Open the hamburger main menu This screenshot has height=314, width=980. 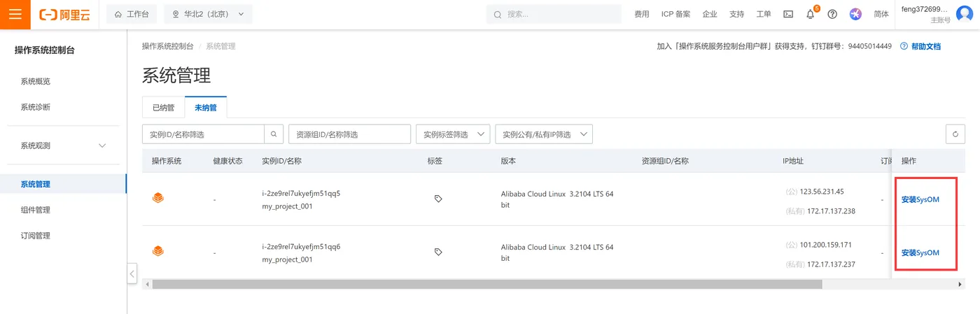[x=15, y=15]
